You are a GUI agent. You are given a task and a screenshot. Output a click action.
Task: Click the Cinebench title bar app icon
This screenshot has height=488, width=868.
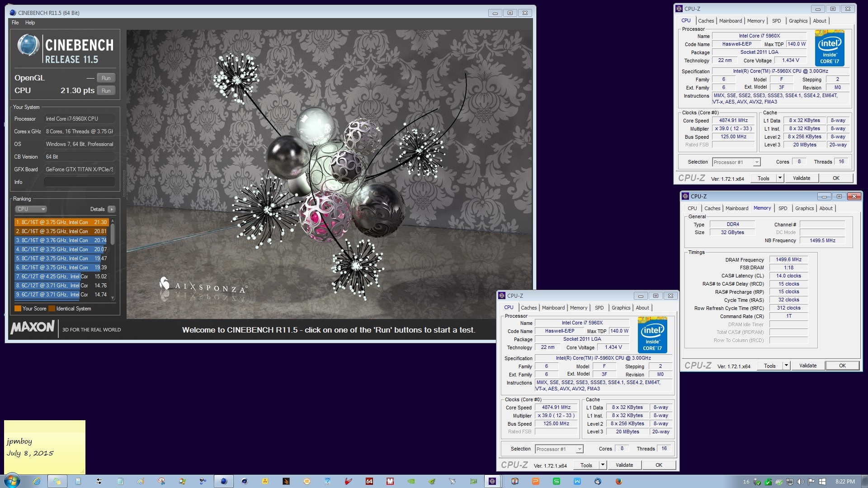coord(13,13)
